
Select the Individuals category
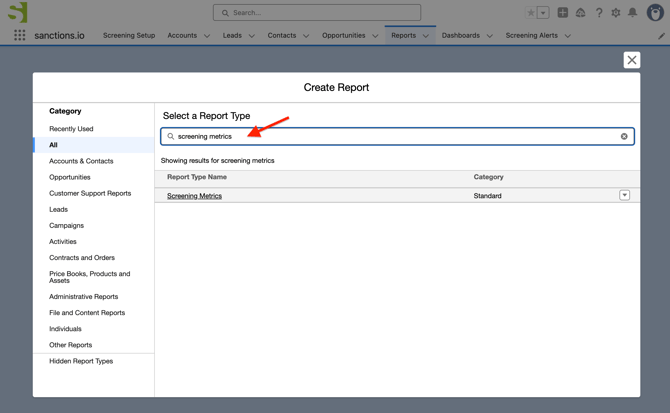point(65,328)
